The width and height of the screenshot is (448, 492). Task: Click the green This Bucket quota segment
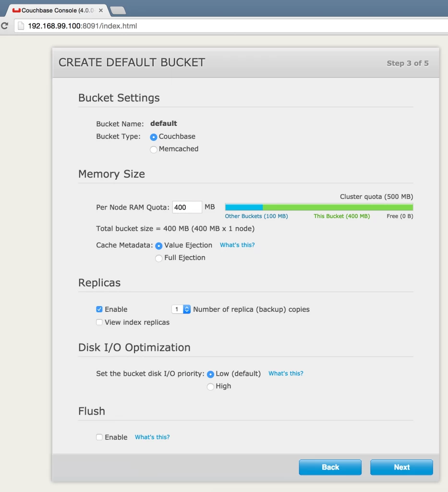pyautogui.click(x=338, y=207)
